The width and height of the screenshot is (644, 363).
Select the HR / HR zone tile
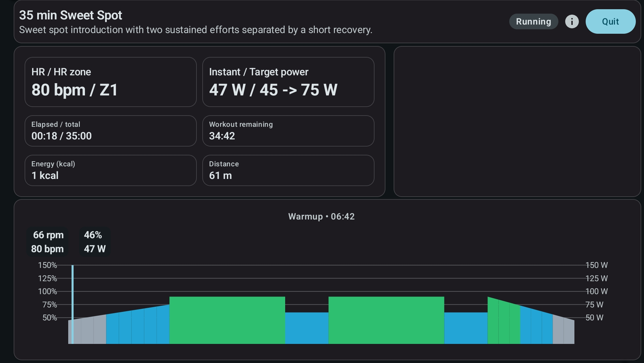(x=111, y=82)
